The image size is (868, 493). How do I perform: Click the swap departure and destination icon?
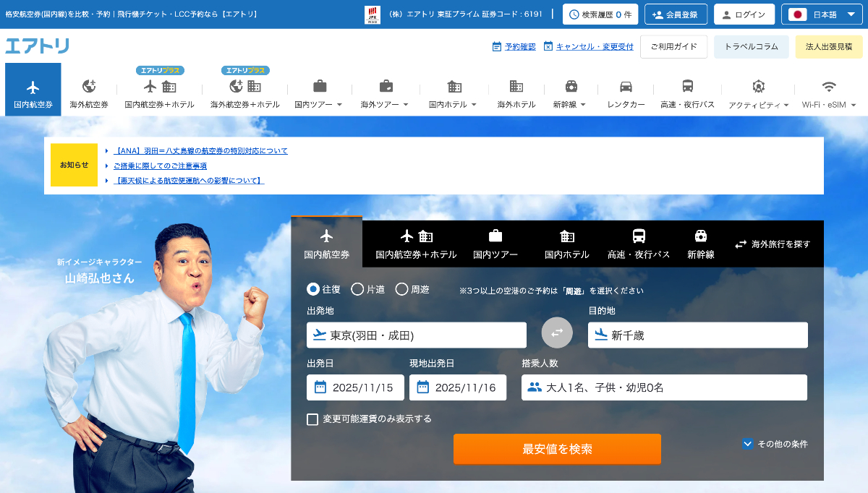click(557, 333)
